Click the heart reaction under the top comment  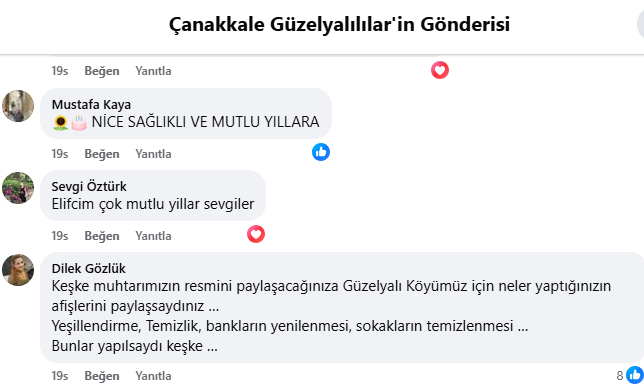coord(439,70)
